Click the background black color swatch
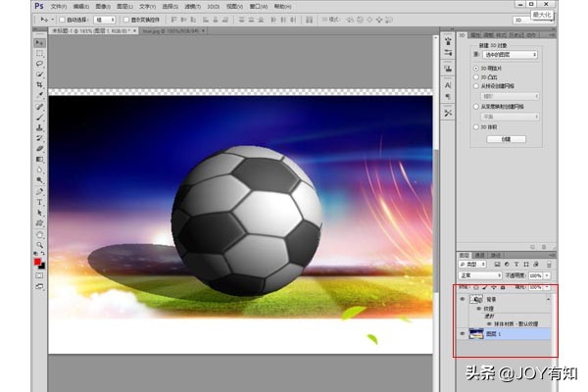The height and width of the screenshot is (392, 588). 42,266
